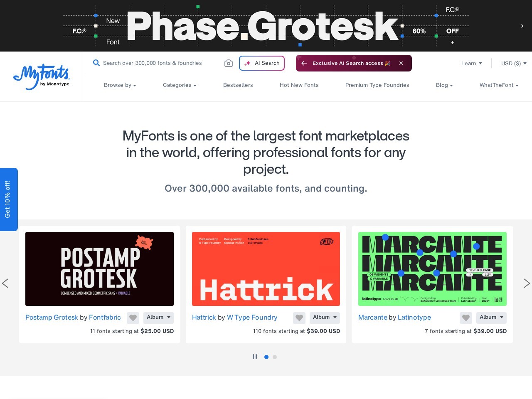This screenshot has height=399, width=532.
Task: Open W Type Foundry link
Action: 252,318
